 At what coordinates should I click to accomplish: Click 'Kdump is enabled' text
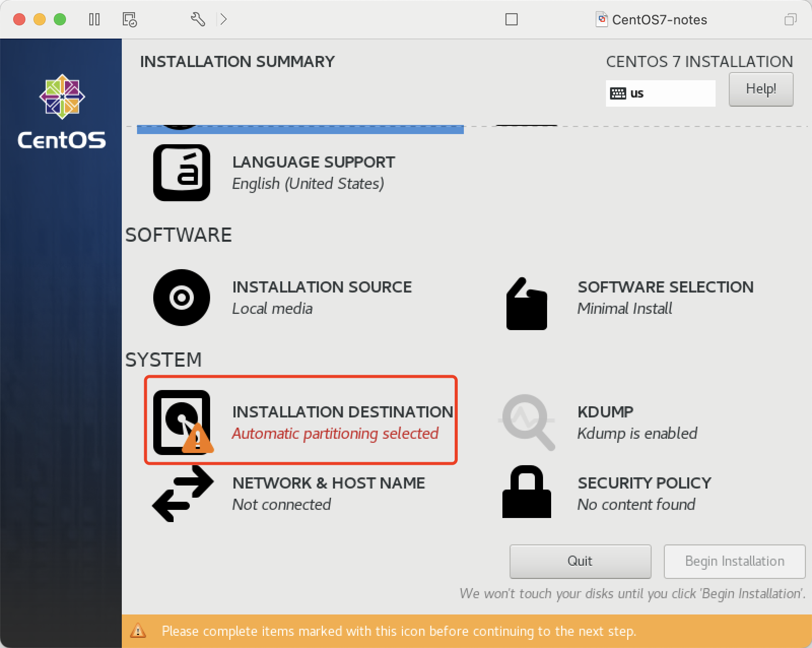[x=637, y=434]
